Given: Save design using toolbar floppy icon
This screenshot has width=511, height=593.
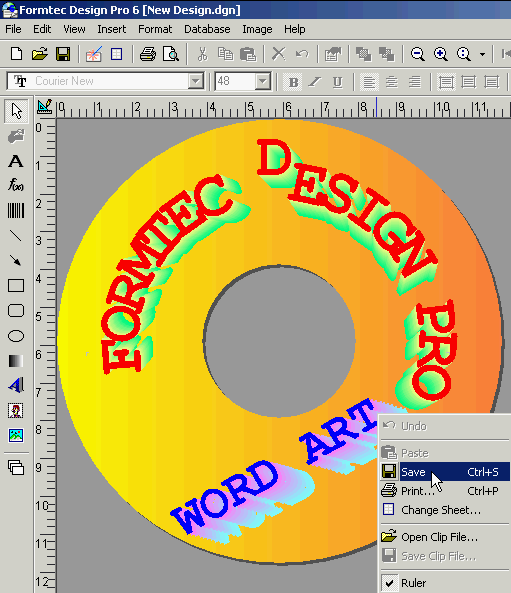Looking at the screenshot, I should (63, 54).
